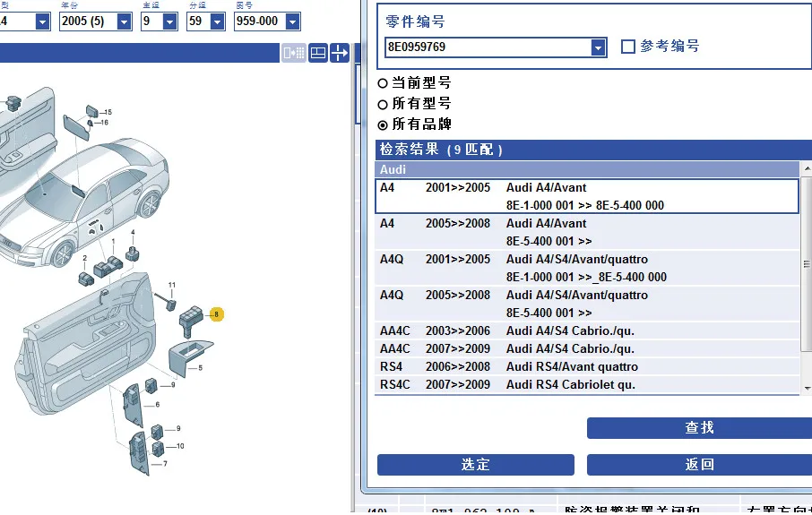812x515 pixels.
Task: Click the 查找 search button
Action: [x=699, y=427]
